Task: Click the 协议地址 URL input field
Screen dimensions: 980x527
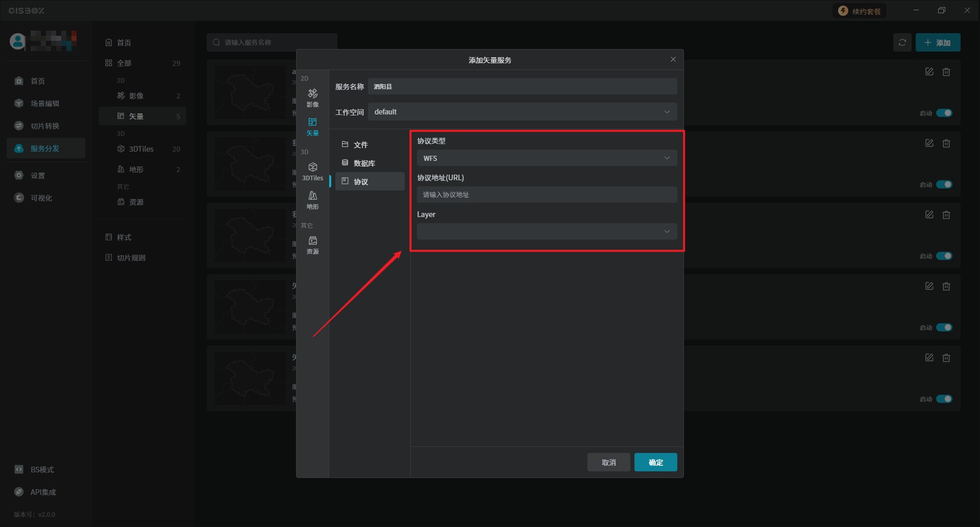Action: [x=547, y=195]
